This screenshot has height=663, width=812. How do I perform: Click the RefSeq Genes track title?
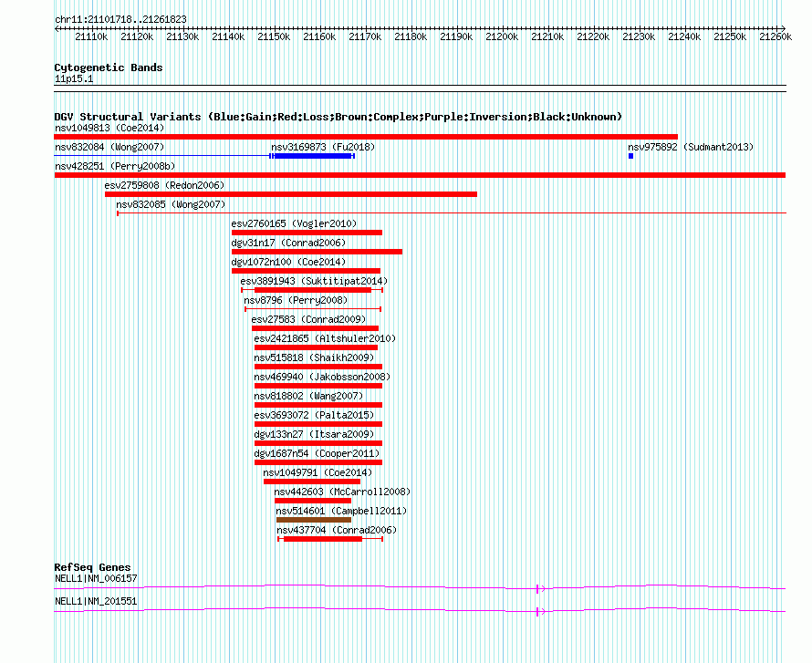click(92, 566)
